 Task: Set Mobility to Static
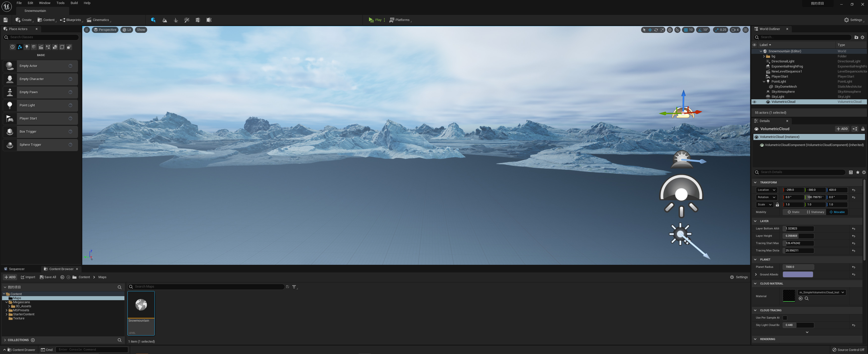coord(793,212)
